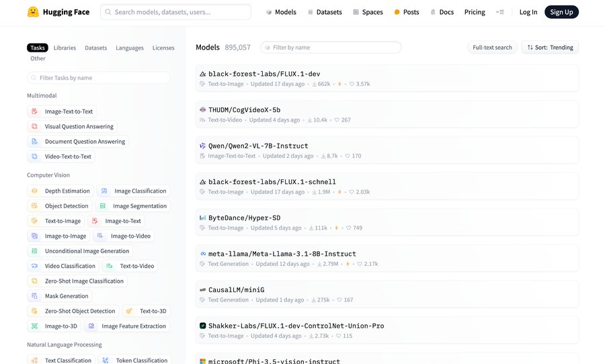This screenshot has width=605, height=364.
Task: Open black-forest-labs/FLUX.1-schnell model
Action: pyautogui.click(x=387, y=186)
